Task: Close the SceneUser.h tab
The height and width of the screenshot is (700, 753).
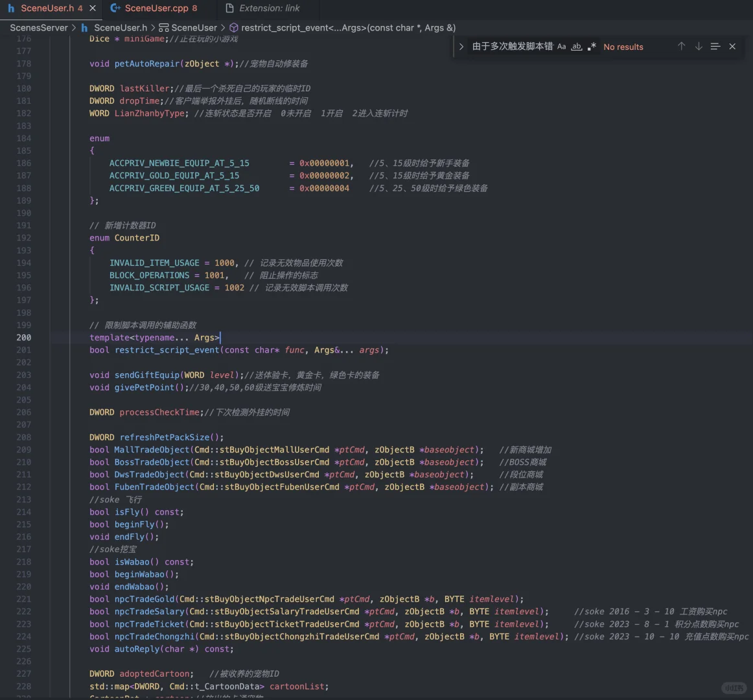Action: 93,8
